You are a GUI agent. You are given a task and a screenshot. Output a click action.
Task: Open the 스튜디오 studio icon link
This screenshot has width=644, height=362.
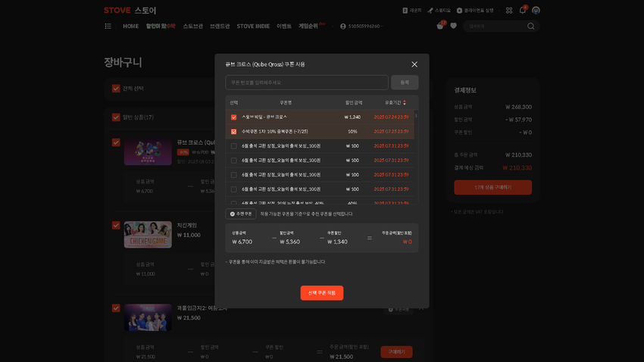click(439, 11)
